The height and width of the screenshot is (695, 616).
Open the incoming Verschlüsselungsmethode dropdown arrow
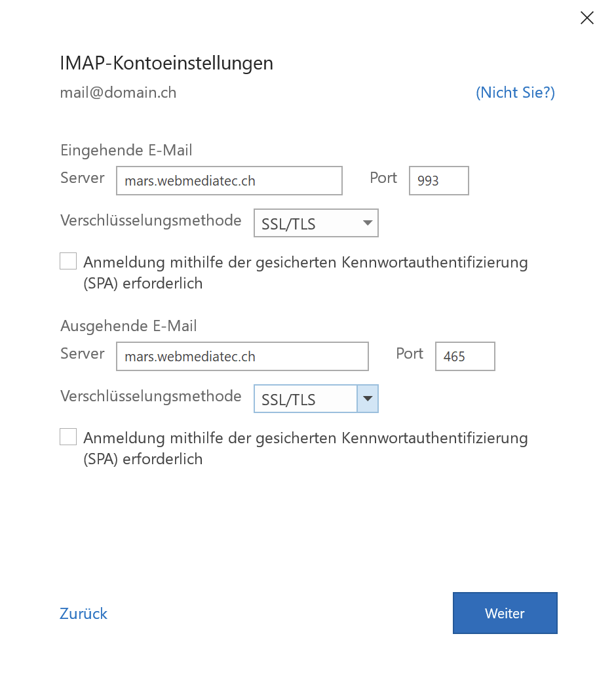(368, 223)
